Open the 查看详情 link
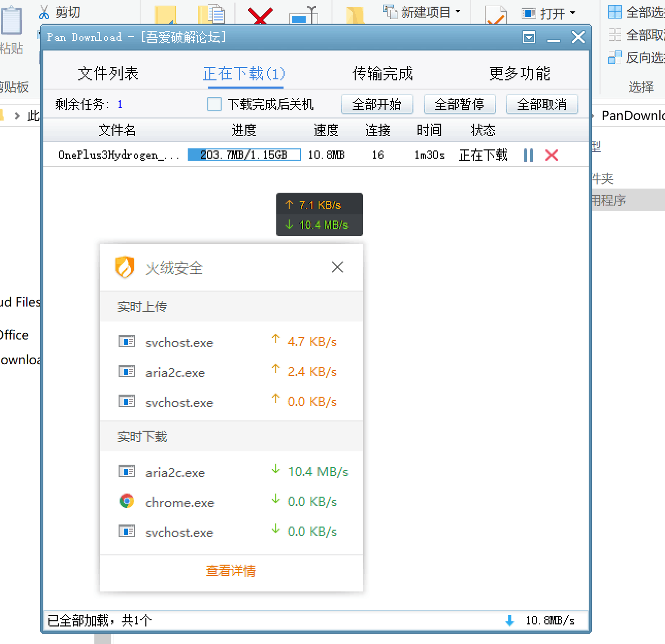The height and width of the screenshot is (644, 665). click(231, 570)
